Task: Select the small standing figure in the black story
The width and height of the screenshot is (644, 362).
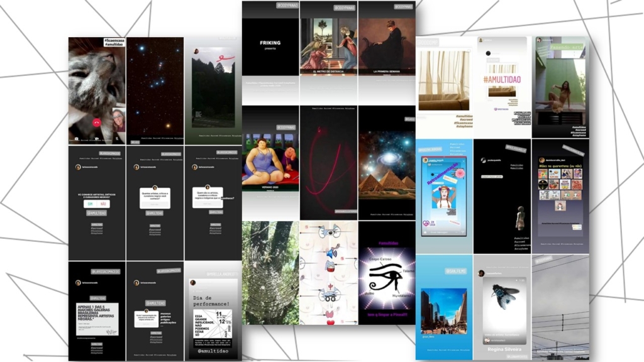Action: 520,217
